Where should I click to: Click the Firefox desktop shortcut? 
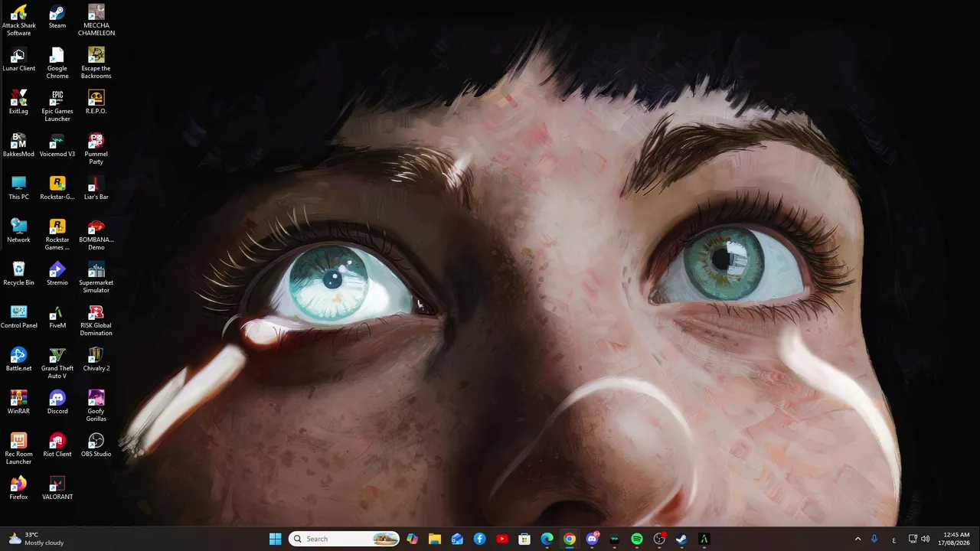(x=18, y=488)
